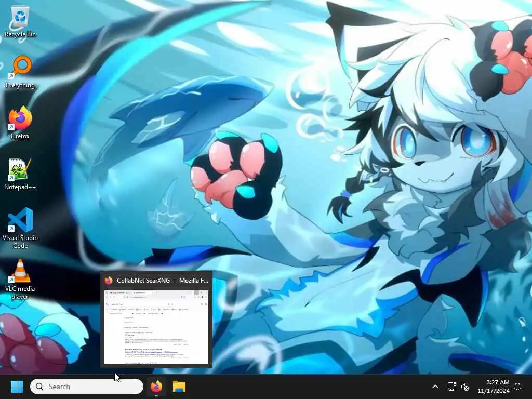Image resolution: width=532 pixels, height=399 pixels.
Task: Click Firefox icon in the taskbar
Action: (x=156, y=387)
